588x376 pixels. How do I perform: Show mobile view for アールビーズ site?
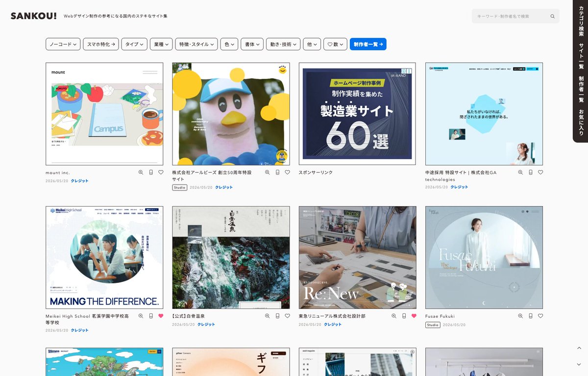coord(277,172)
